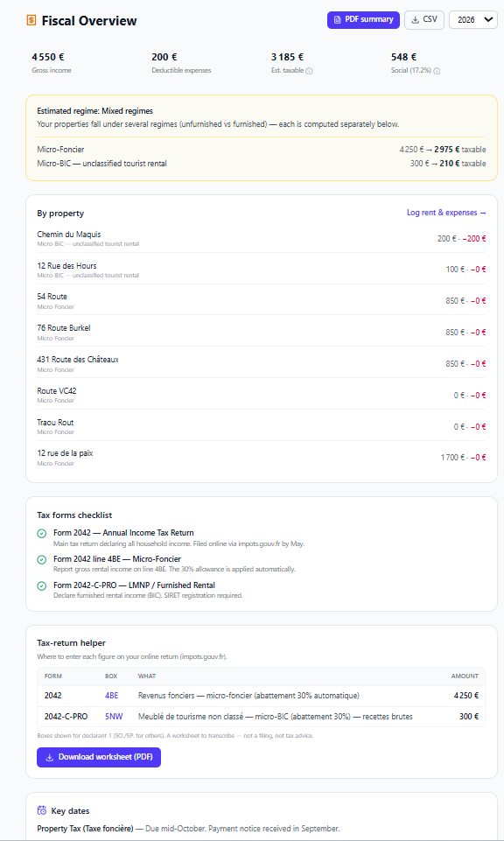The image size is (504, 841).
Task: Click the −200 € expense for Chemin du Maquis
Action: click(x=474, y=239)
